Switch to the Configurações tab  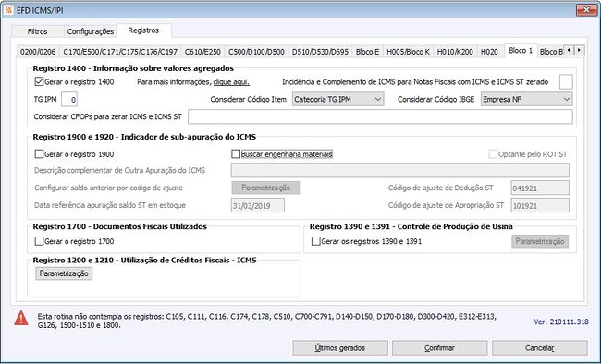[91, 31]
